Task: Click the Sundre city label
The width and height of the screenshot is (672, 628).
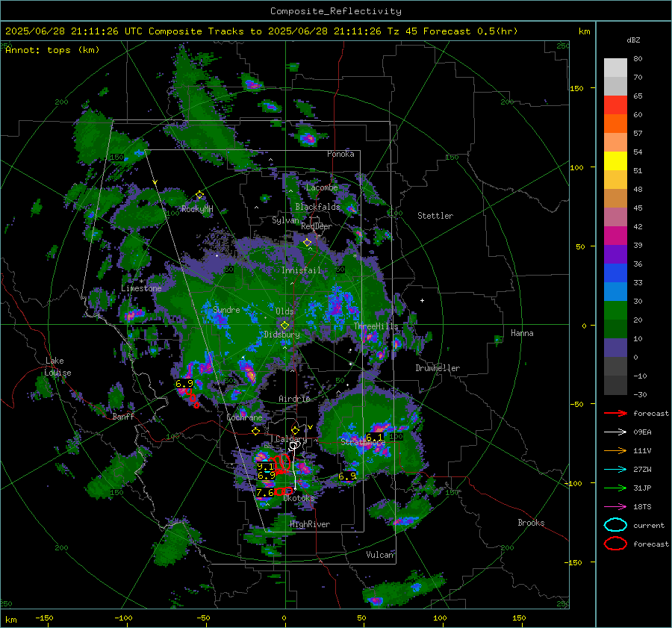Action: coord(226,309)
